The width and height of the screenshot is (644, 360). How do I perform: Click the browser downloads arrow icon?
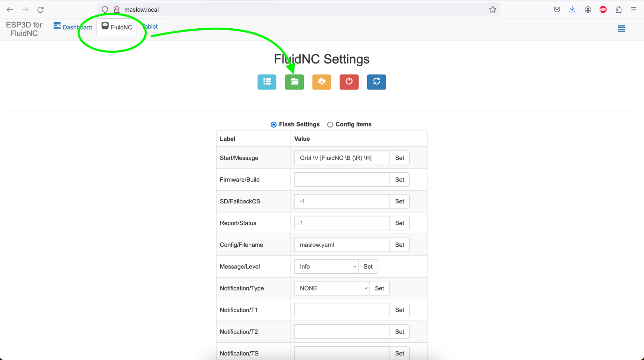click(x=572, y=10)
